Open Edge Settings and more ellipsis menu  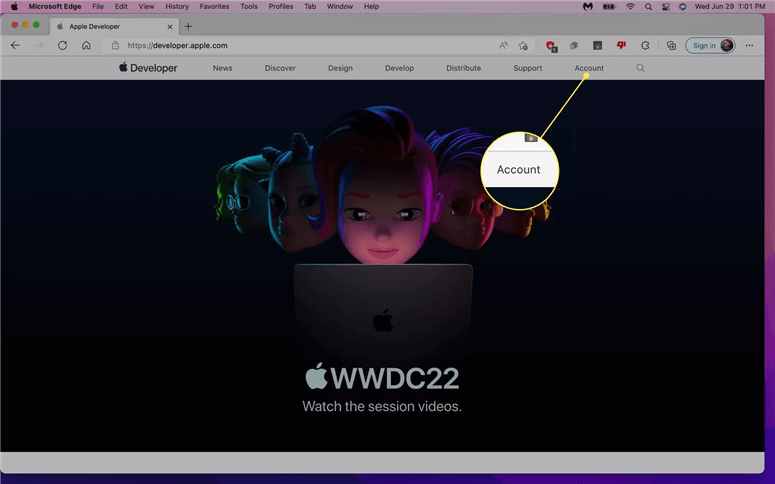point(749,45)
